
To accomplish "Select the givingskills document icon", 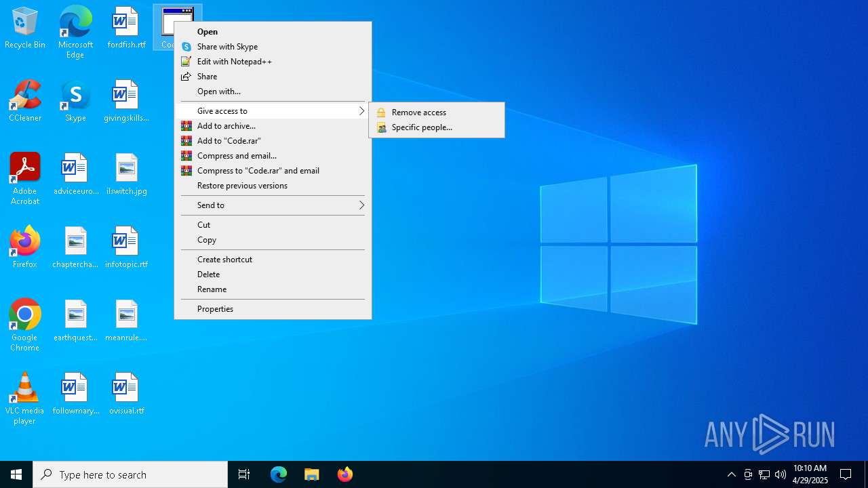I will click(x=126, y=102).
